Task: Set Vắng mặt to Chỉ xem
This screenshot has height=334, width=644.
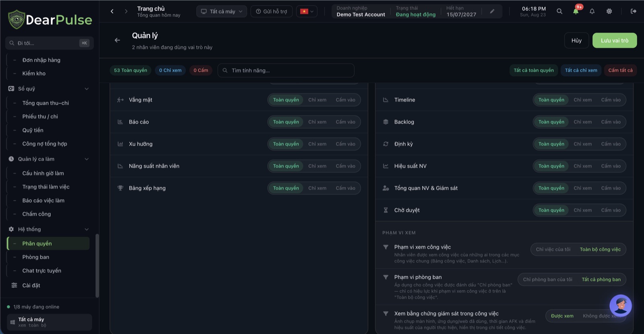Action: [317, 100]
